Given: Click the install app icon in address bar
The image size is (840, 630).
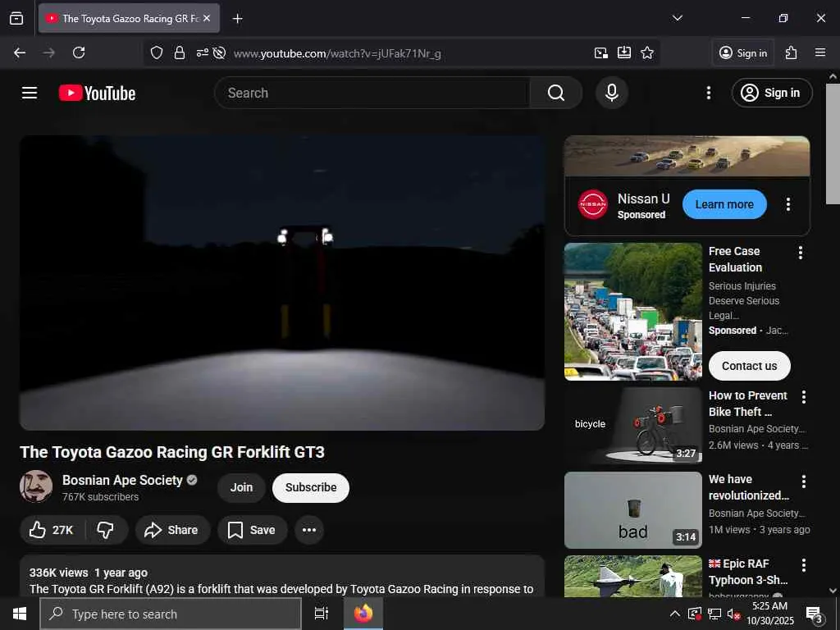Looking at the screenshot, I should coord(624,53).
